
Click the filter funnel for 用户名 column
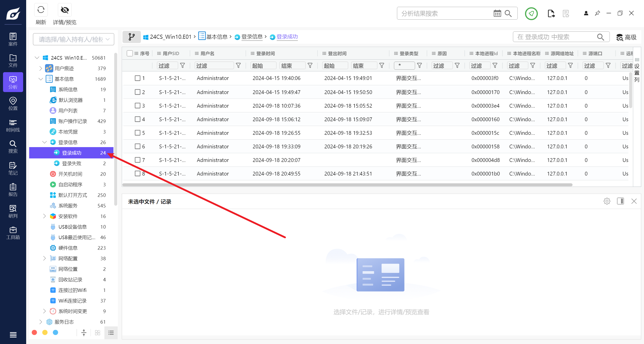point(238,66)
